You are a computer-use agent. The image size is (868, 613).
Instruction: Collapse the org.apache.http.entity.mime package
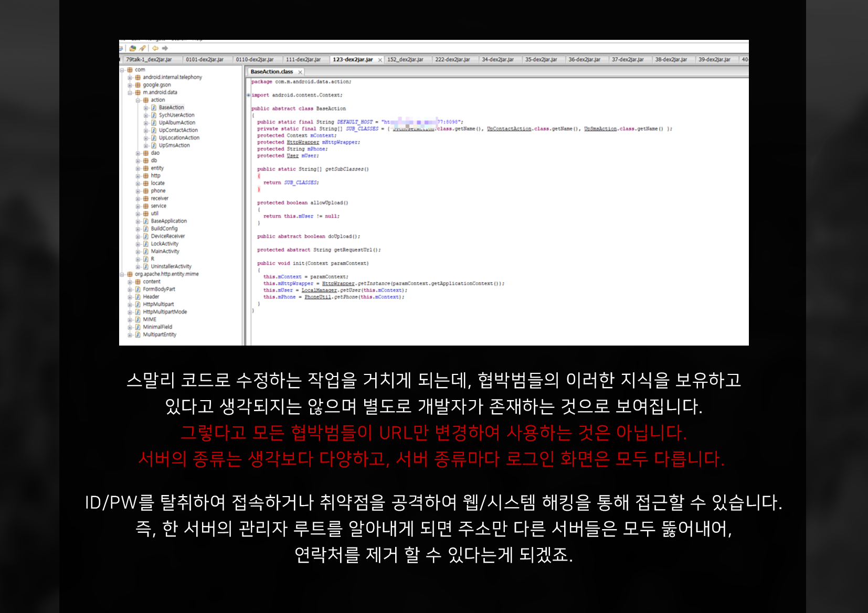coord(122,274)
